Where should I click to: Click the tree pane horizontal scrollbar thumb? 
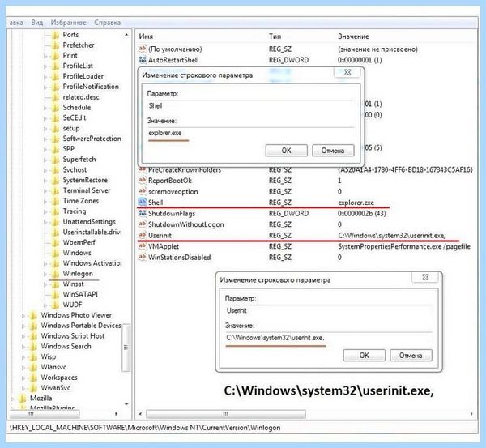point(45,414)
